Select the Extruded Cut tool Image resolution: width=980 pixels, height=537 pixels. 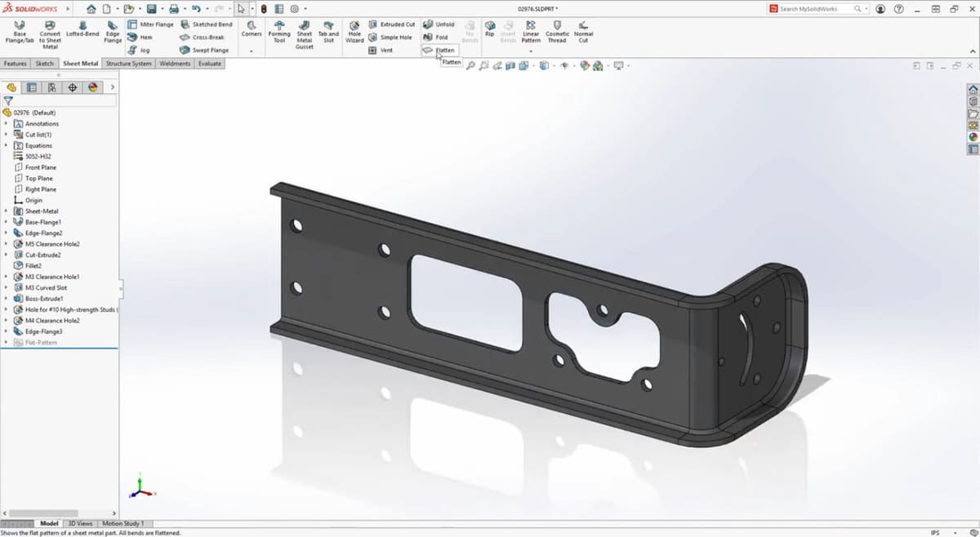click(391, 24)
